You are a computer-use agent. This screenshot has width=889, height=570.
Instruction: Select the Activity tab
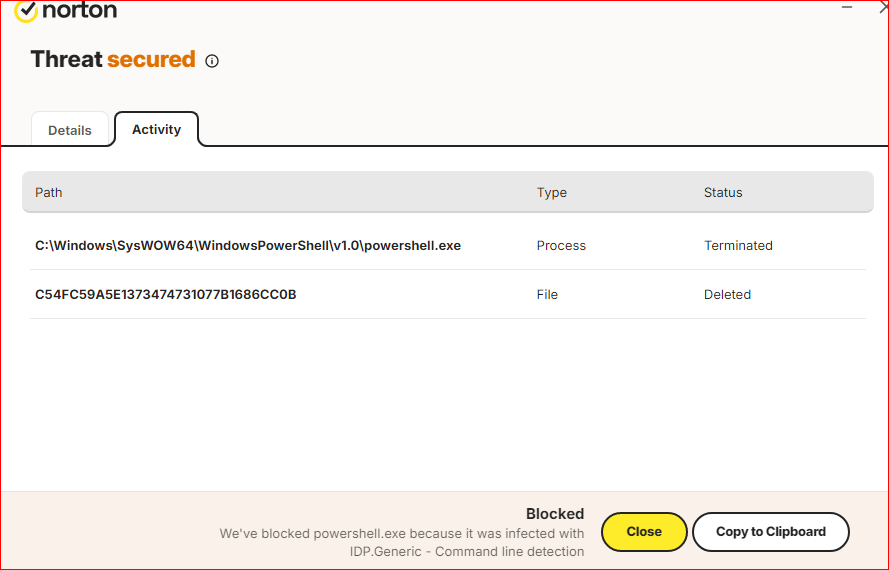point(156,129)
